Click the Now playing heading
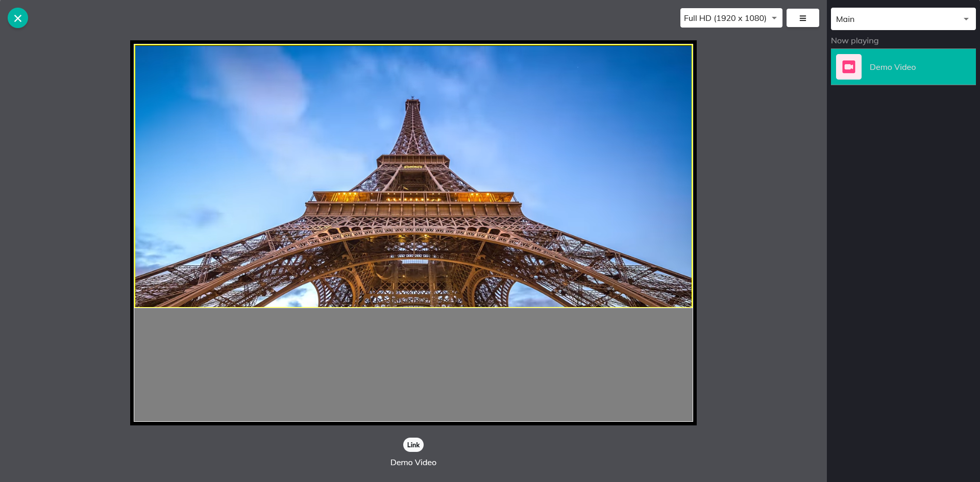This screenshot has width=980, height=482. (x=854, y=41)
